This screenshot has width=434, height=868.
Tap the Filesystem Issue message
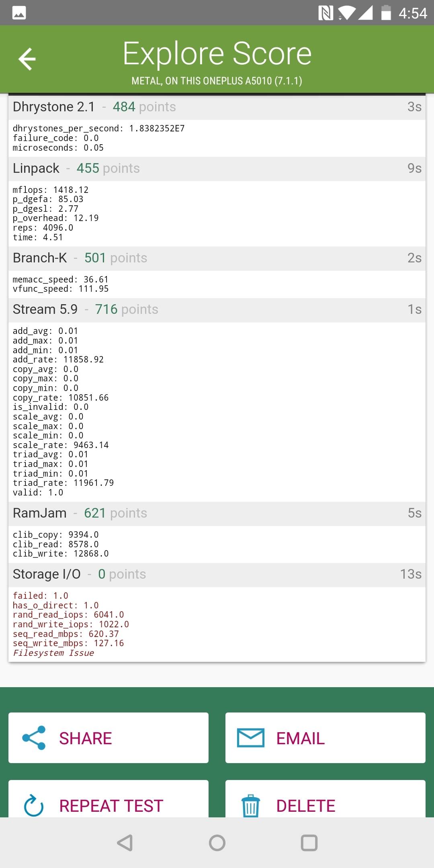pyautogui.click(x=53, y=653)
